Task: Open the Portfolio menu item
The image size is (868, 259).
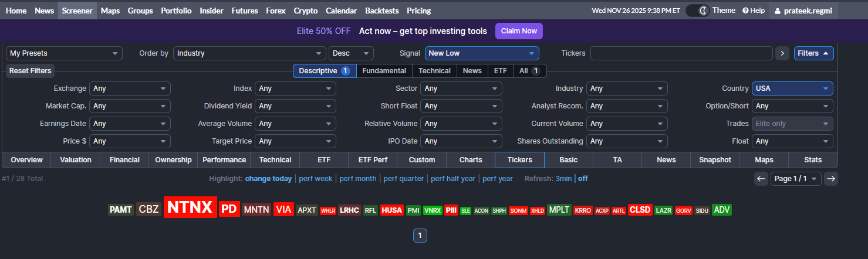Action: [x=176, y=11]
